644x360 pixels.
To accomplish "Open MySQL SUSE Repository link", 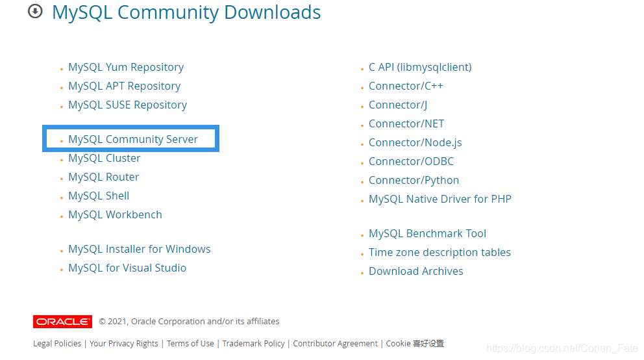I will [127, 105].
